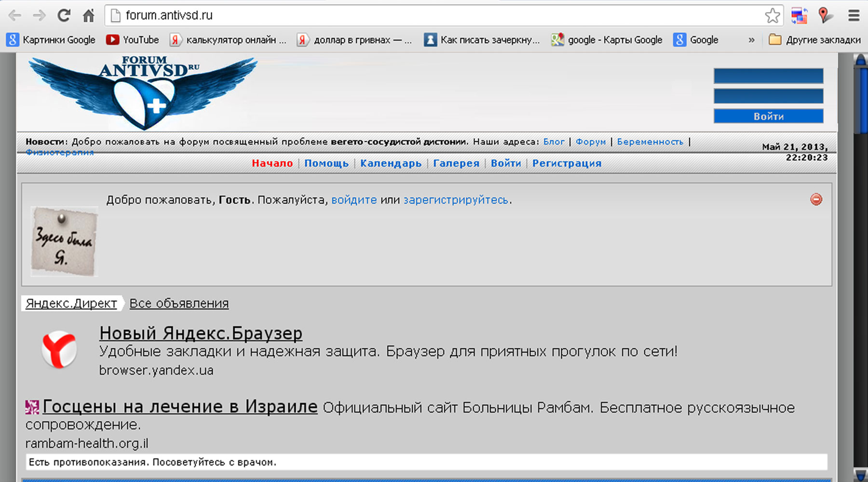
Task: Open the Картинки Google bookmark
Action: click(x=51, y=40)
